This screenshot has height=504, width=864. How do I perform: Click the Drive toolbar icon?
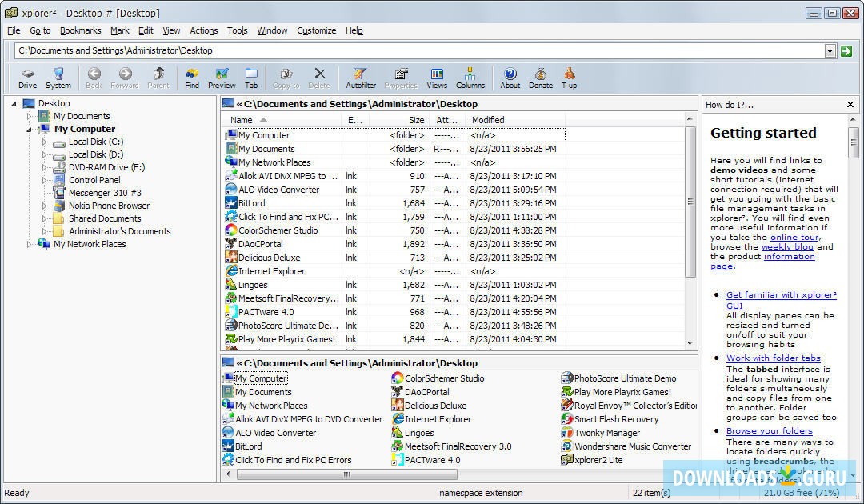tap(27, 78)
